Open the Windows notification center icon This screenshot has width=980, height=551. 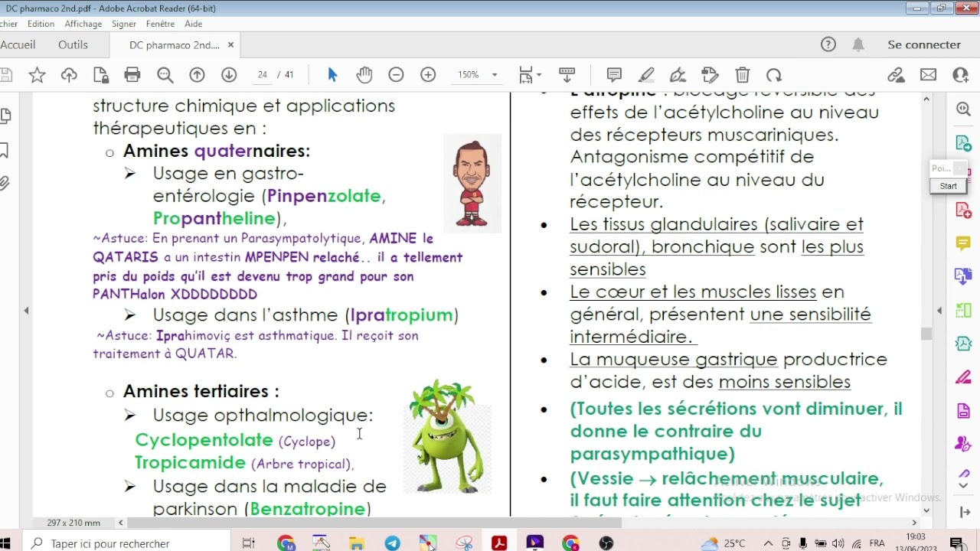coord(956,543)
